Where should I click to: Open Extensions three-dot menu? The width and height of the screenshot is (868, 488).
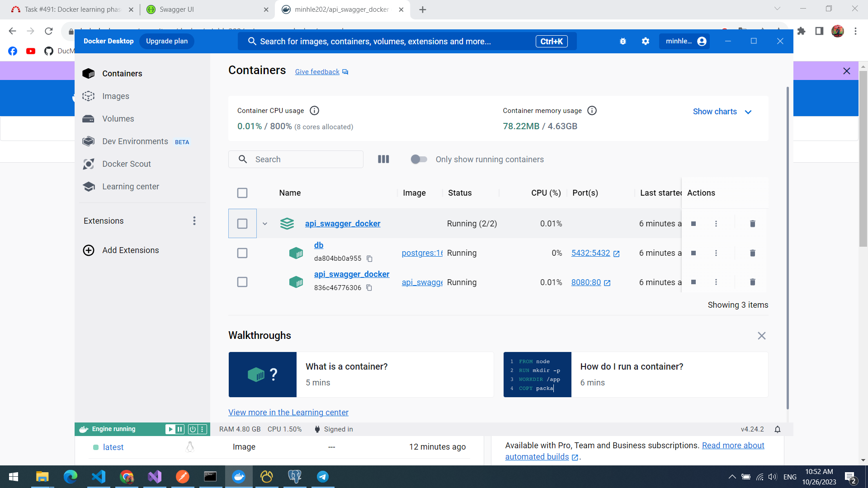pos(194,221)
